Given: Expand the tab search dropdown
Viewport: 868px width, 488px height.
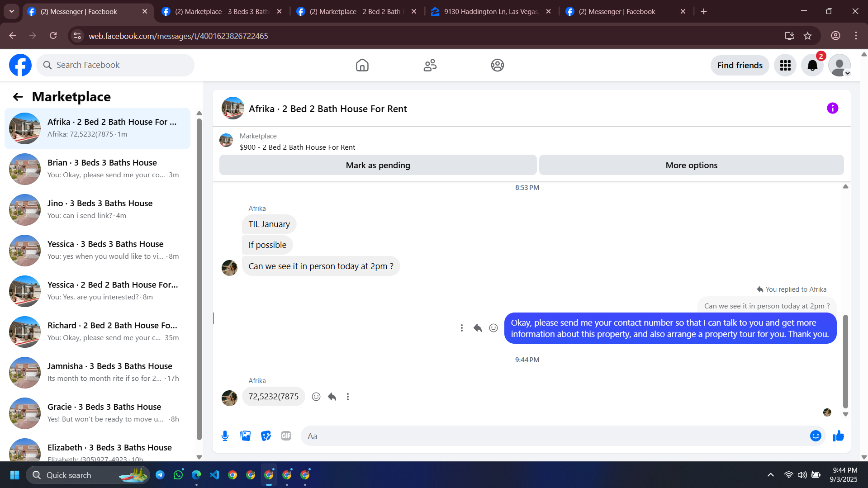Looking at the screenshot, I should click(x=12, y=12).
